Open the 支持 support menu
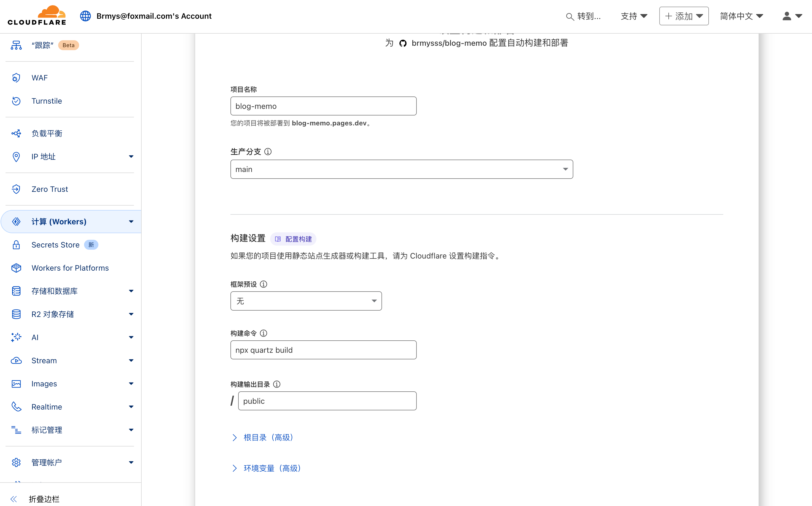This screenshot has width=812, height=506. pos(634,16)
